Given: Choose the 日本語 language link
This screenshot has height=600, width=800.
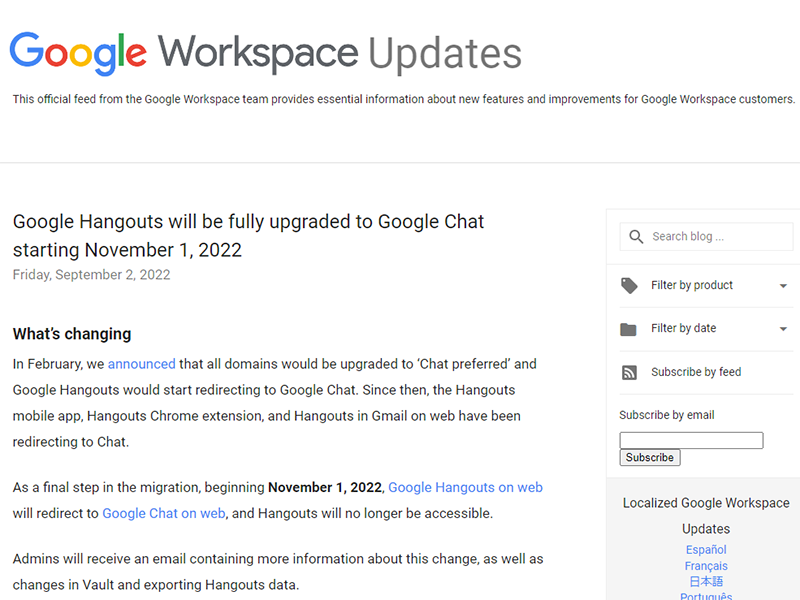Looking at the screenshot, I should click(x=706, y=582).
